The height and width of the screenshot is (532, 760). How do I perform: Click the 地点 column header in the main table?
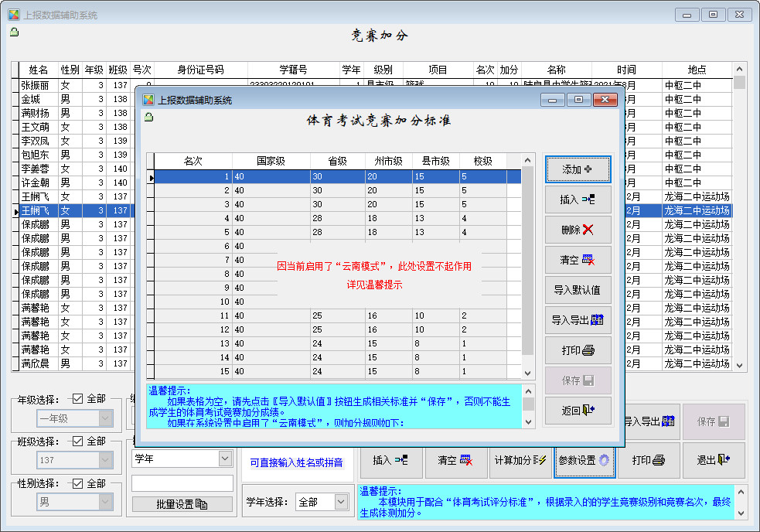click(x=697, y=70)
